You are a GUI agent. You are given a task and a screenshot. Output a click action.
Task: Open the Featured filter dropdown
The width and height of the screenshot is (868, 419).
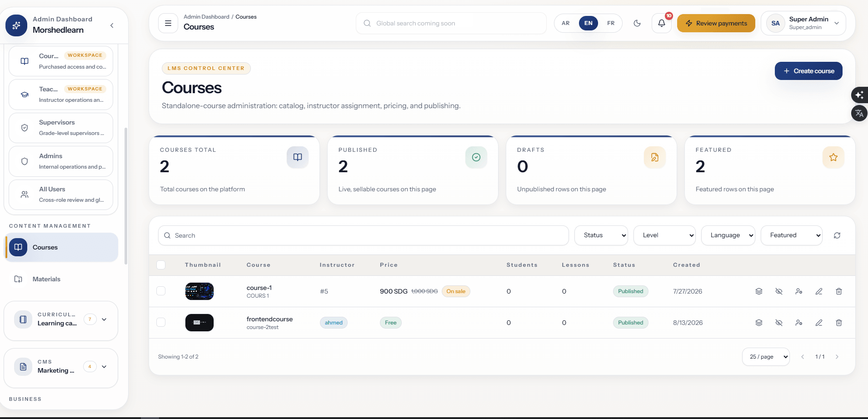coord(792,235)
